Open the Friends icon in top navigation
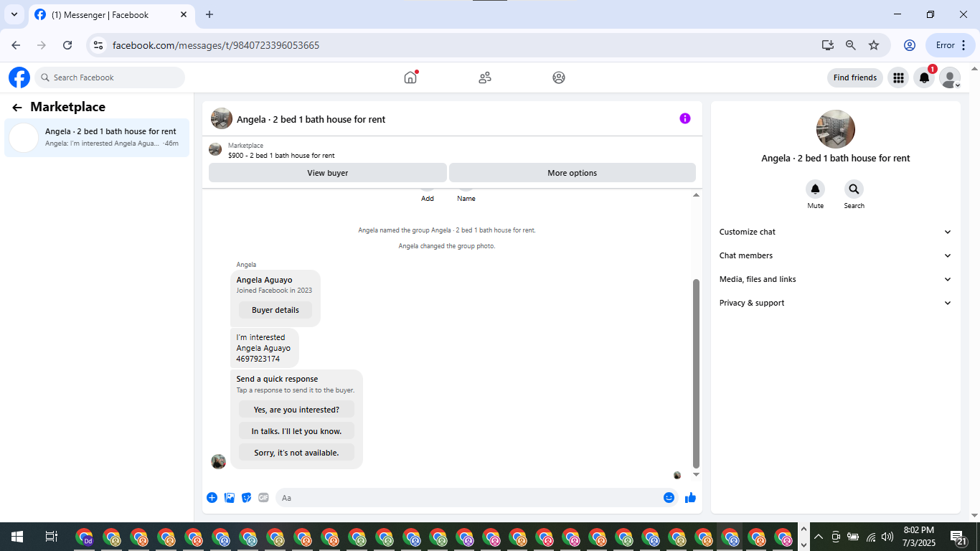Viewport: 980px width, 551px height. (x=485, y=77)
